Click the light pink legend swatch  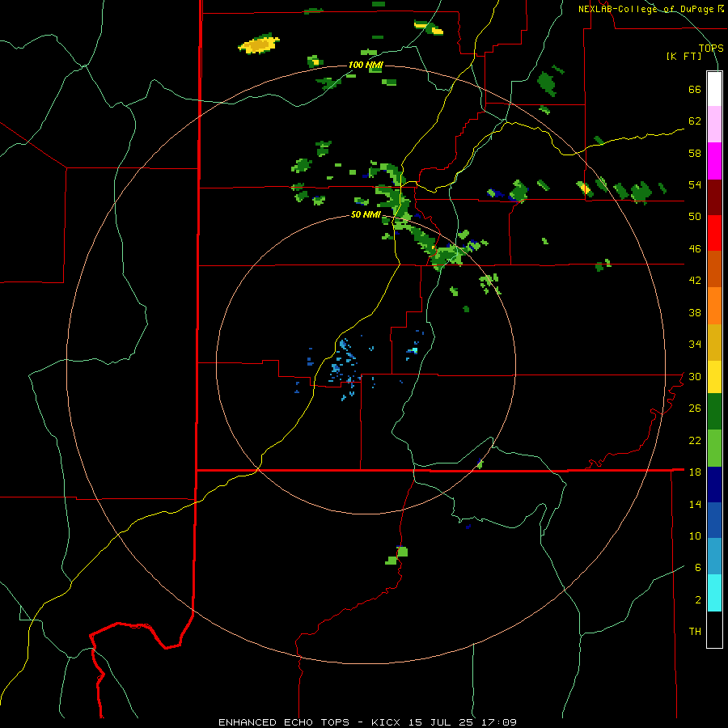click(x=714, y=125)
